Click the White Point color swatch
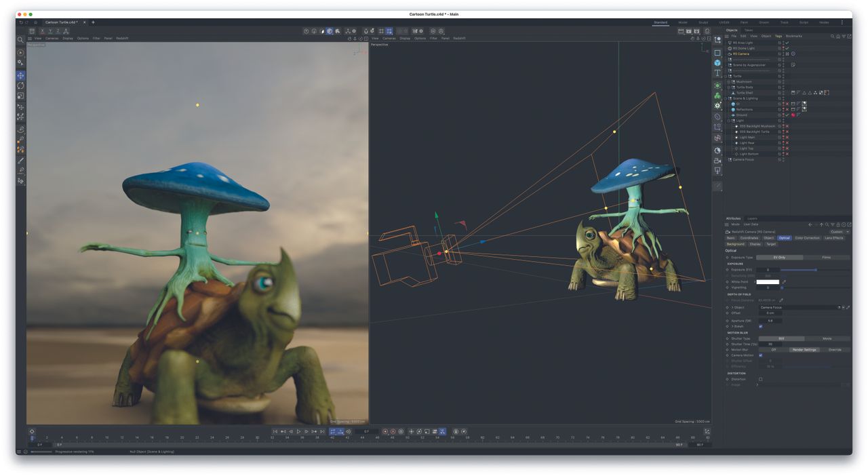Image resolution: width=868 pixels, height=476 pixels. (x=768, y=281)
